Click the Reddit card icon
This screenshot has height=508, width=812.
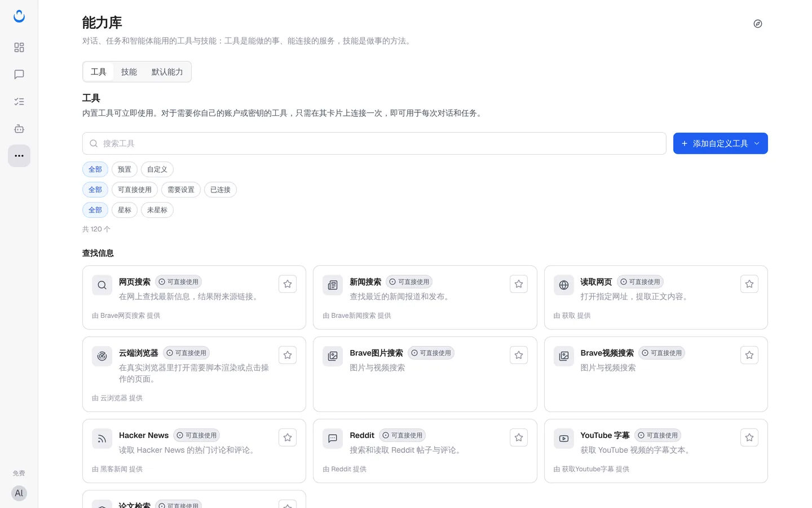333,439
